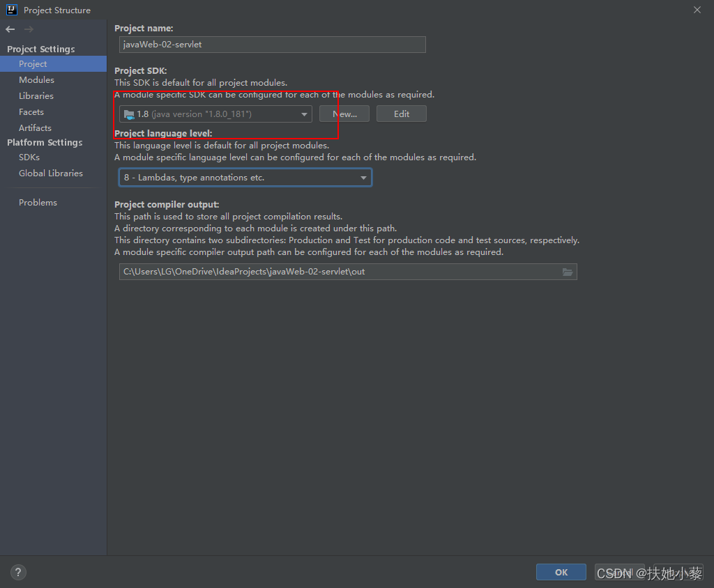Image resolution: width=714 pixels, height=588 pixels.
Task: Click the SDK icon inside the 1.8 selector
Action: click(128, 114)
